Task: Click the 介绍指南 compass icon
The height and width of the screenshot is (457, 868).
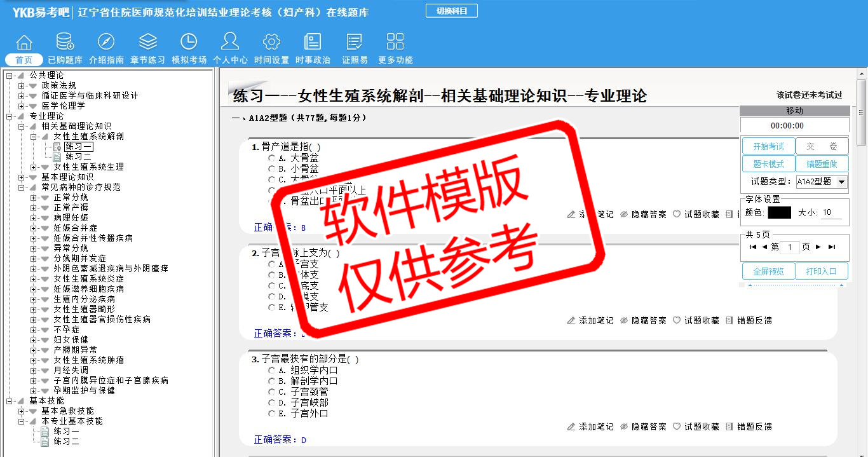Action: (x=106, y=43)
